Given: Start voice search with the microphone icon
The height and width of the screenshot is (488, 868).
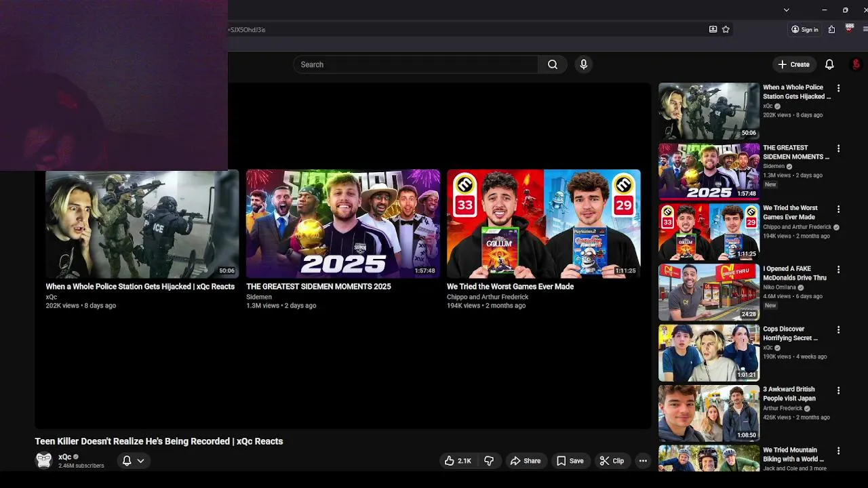Looking at the screenshot, I should point(583,64).
